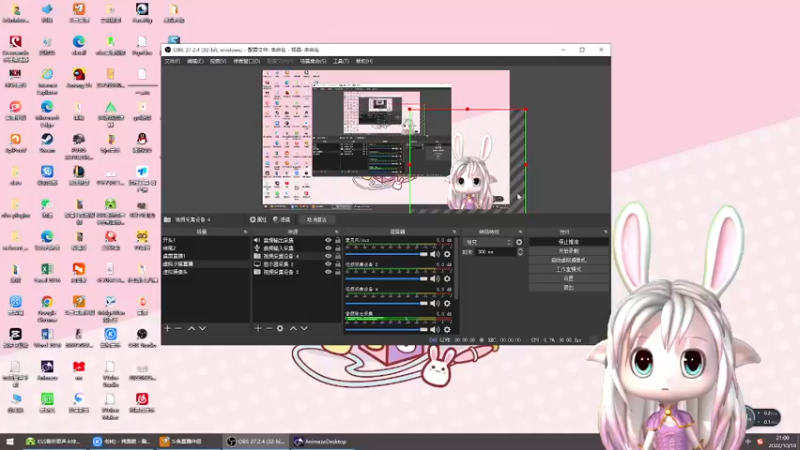800x450 pixels.
Task: Open the 工具(T) tools menu
Action: [341, 61]
